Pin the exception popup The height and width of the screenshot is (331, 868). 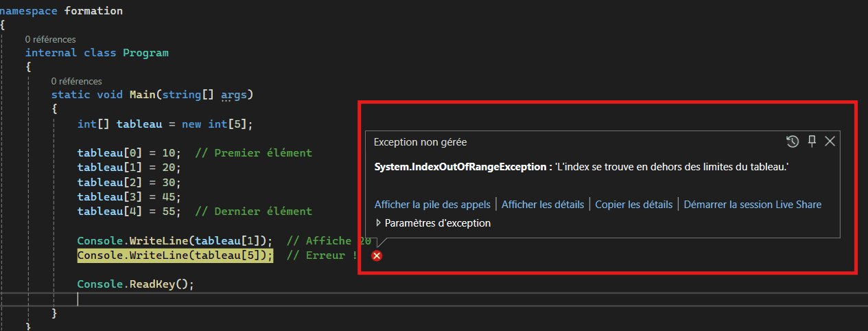[x=812, y=141]
